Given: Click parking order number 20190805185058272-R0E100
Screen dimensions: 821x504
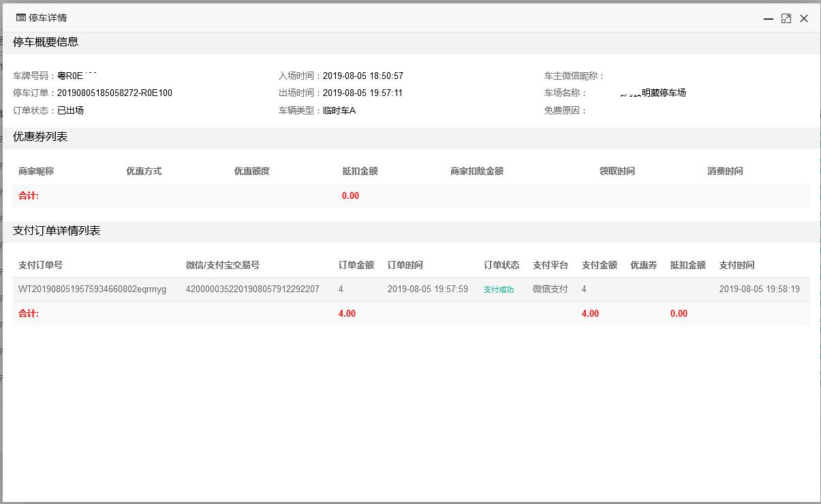Looking at the screenshot, I should point(114,93).
